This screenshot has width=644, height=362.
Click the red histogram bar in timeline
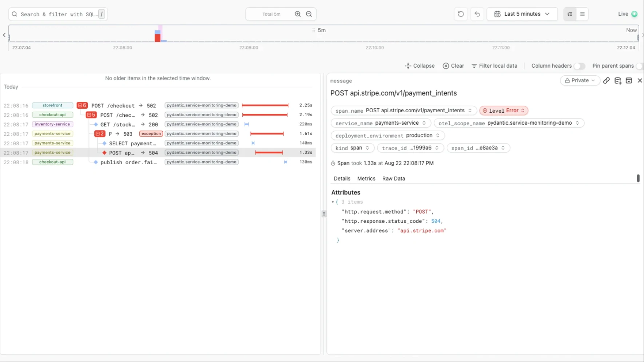[158, 38]
